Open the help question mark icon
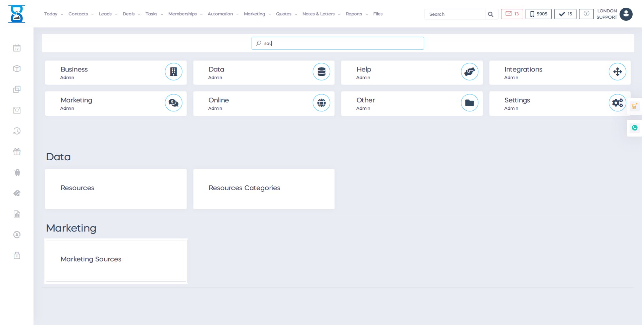The image size is (644, 325). pos(586,14)
